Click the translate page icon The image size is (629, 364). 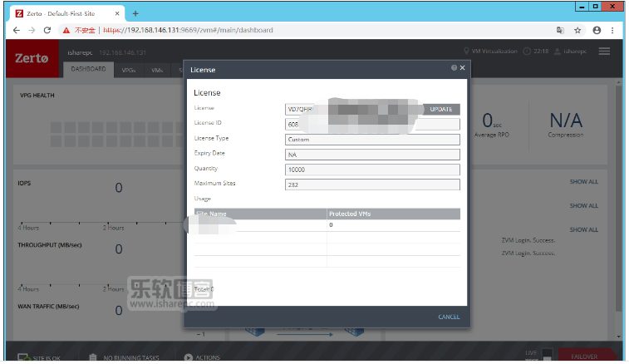pyautogui.click(x=560, y=30)
